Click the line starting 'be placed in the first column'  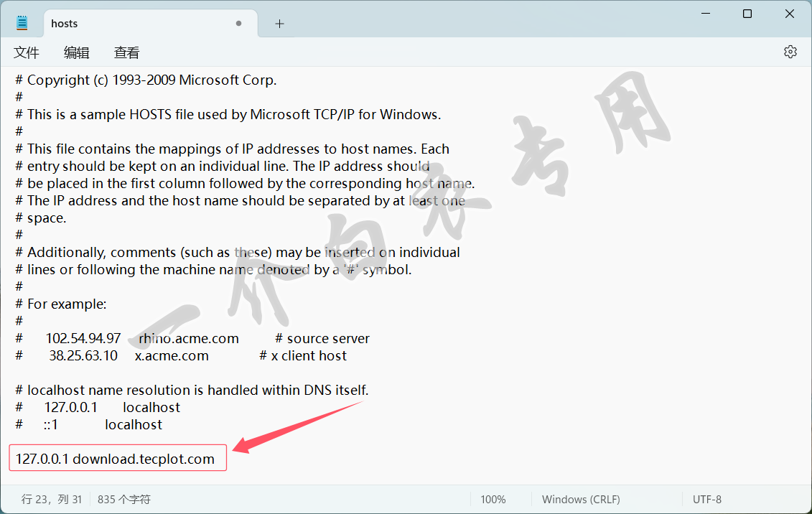click(x=245, y=183)
